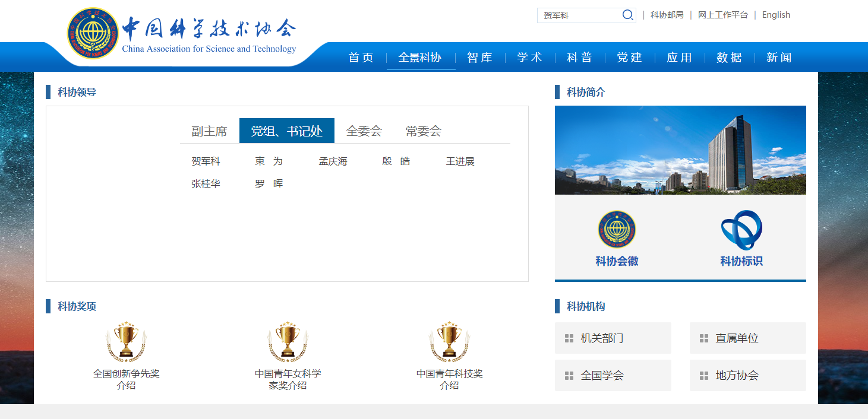Open the 科协会徽 emblem icon
The height and width of the screenshot is (419, 868).
617,230
